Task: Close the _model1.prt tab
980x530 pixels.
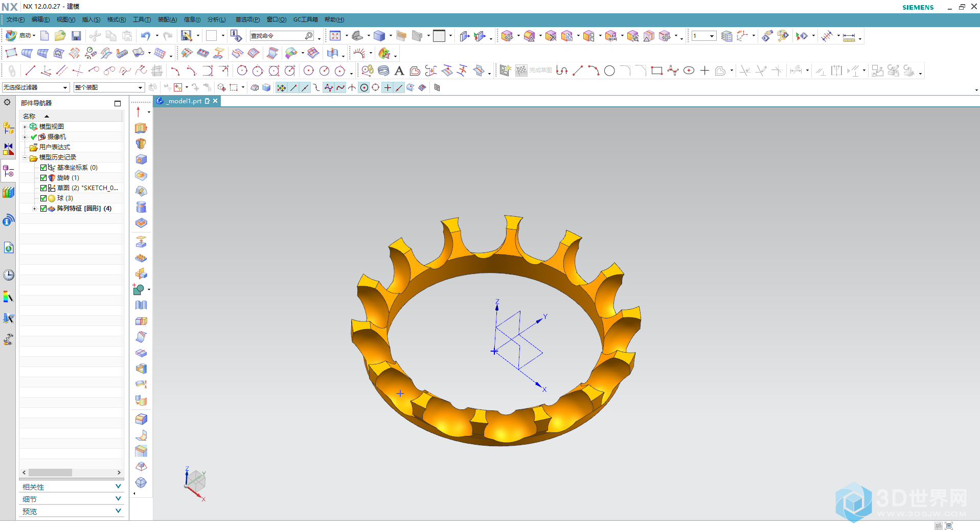Action: coord(215,101)
